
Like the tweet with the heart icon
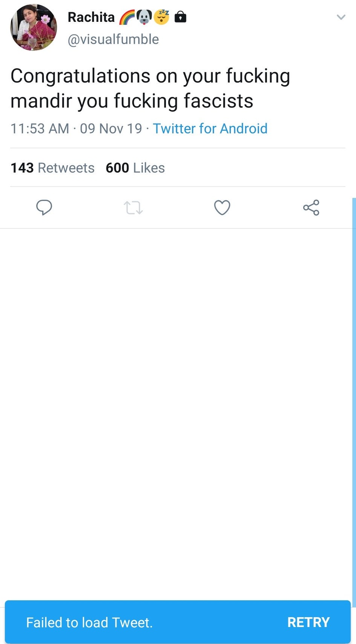click(x=222, y=207)
